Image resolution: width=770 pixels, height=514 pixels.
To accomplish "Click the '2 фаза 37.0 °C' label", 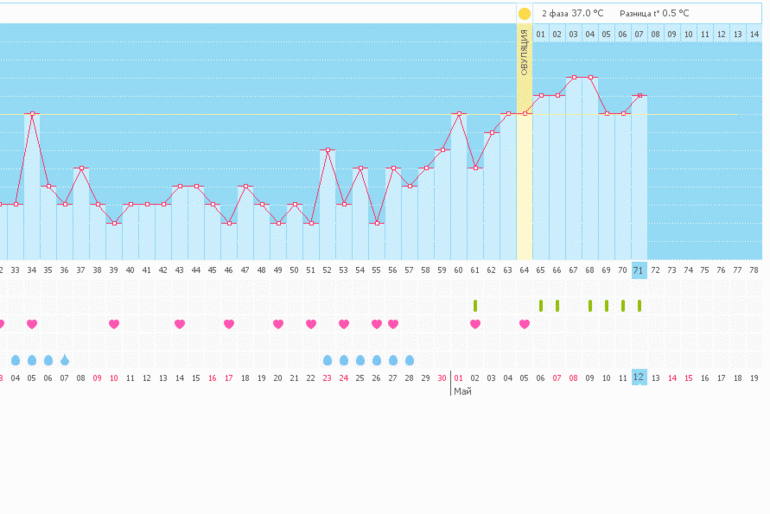I will [572, 14].
